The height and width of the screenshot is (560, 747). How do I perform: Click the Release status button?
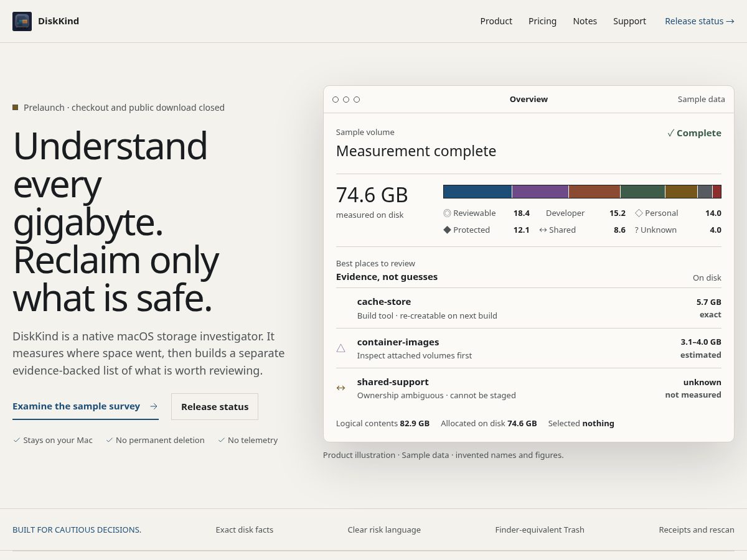215,406
